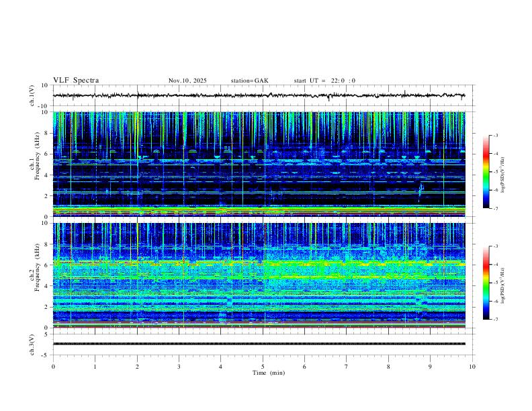Click time axis tick label "6"

[x=304, y=367]
